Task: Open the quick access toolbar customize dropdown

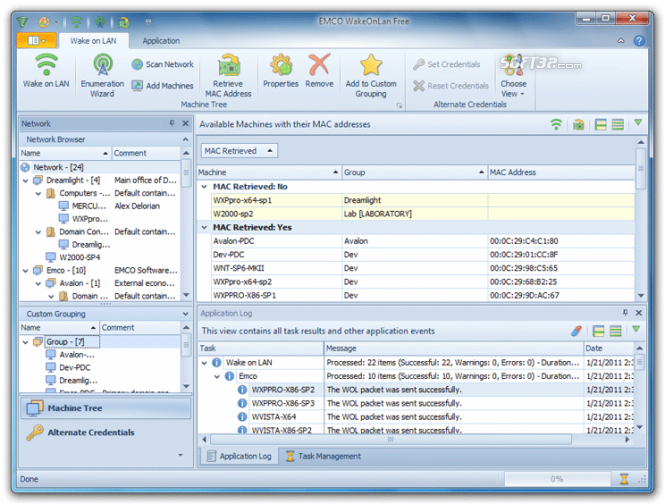Action: coord(148,22)
